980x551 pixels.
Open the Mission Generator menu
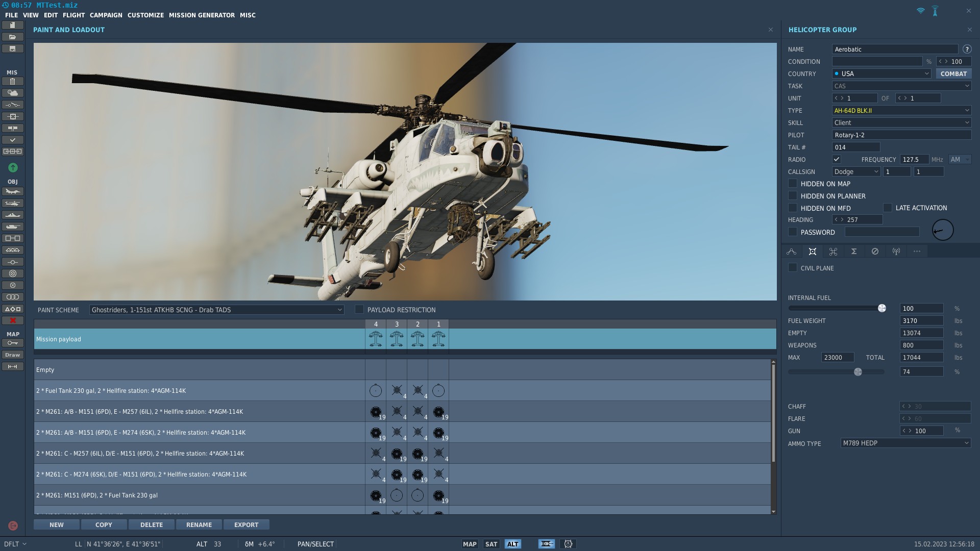point(202,15)
